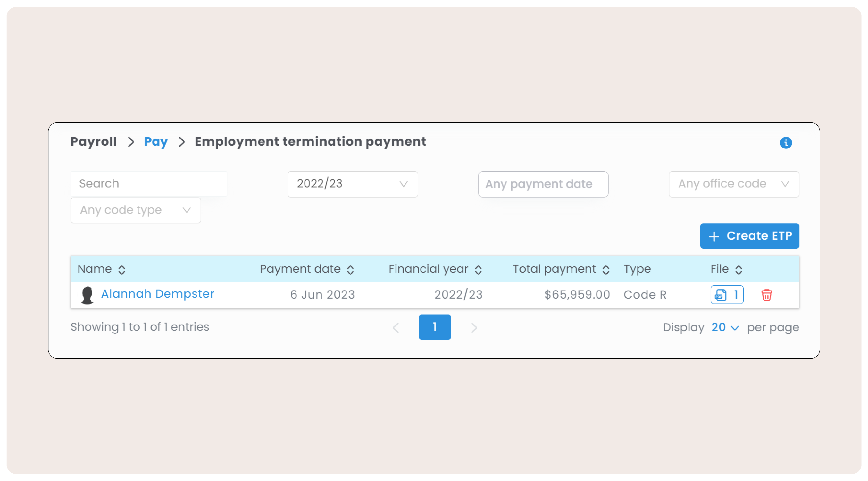Image resolution: width=868 pixels, height=481 pixels.
Task: Open the Any code type dropdown
Action: pos(136,210)
